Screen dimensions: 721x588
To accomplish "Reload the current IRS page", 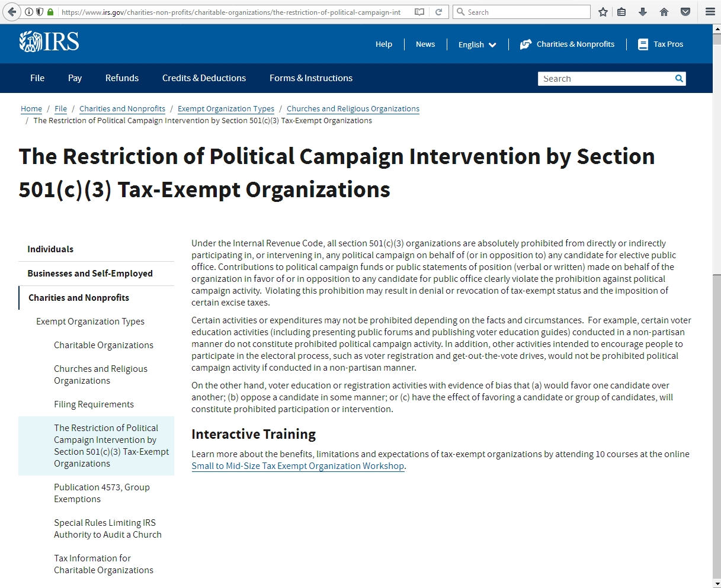I will click(438, 12).
